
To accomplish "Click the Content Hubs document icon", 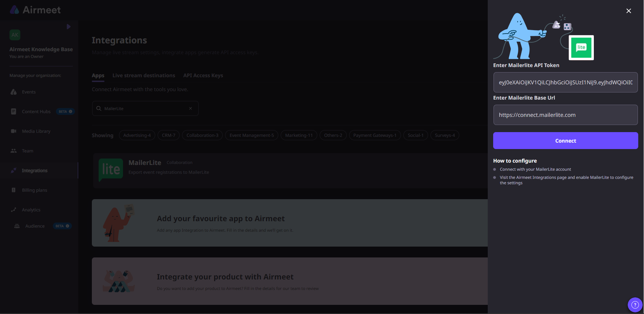I will coord(14,111).
